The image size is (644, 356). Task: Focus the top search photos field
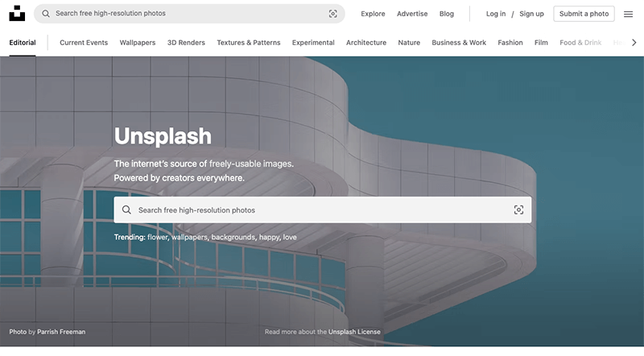click(x=189, y=14)
